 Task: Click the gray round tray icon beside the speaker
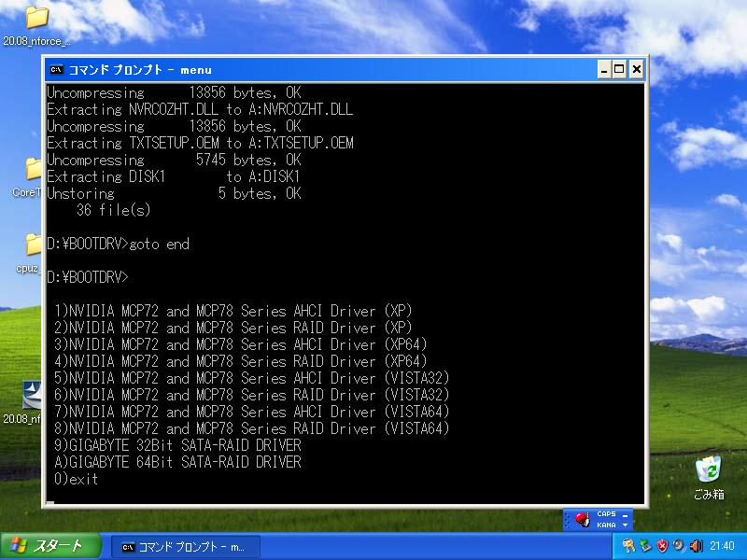(x=679, y=546)
